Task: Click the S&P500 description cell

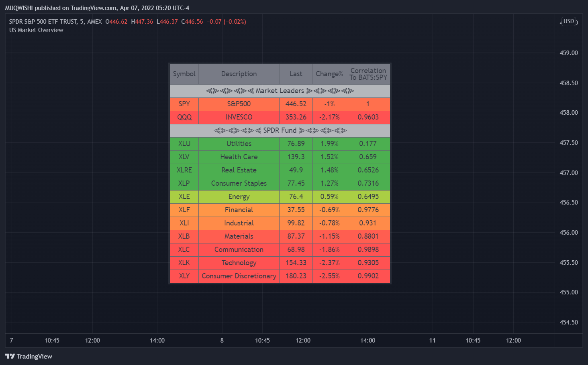Action: 239,104
